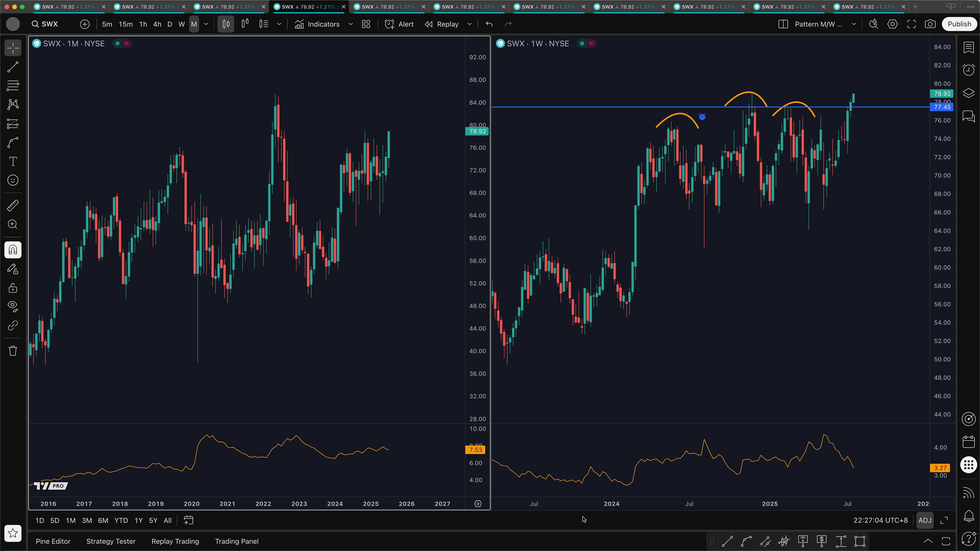Open object tree layers panel

[969, 93]
